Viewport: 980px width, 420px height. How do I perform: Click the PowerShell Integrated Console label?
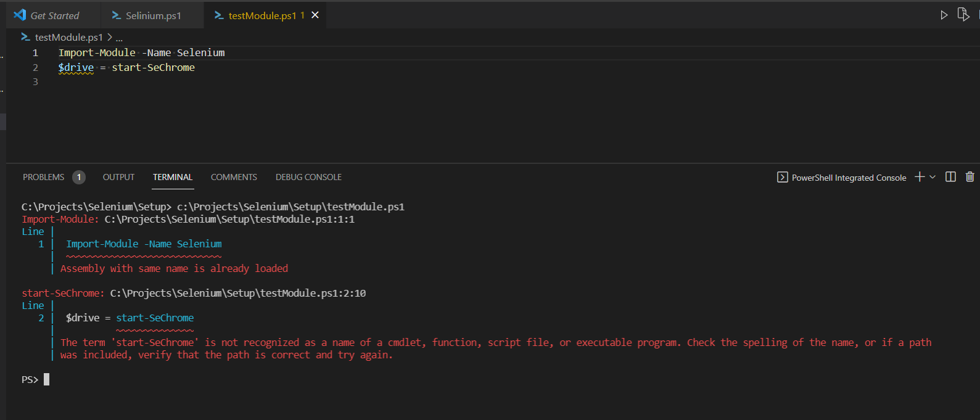click(x=849, y=178)
